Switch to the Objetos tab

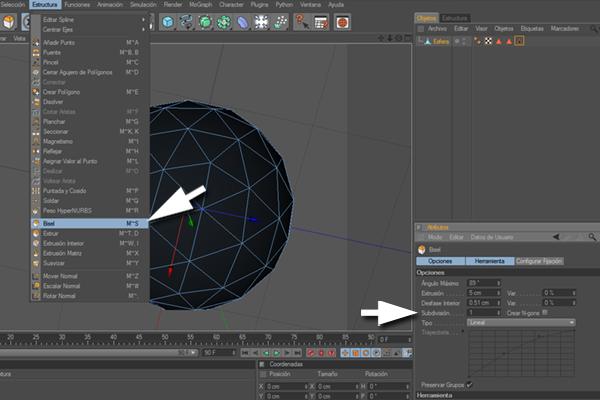[426, 18]
